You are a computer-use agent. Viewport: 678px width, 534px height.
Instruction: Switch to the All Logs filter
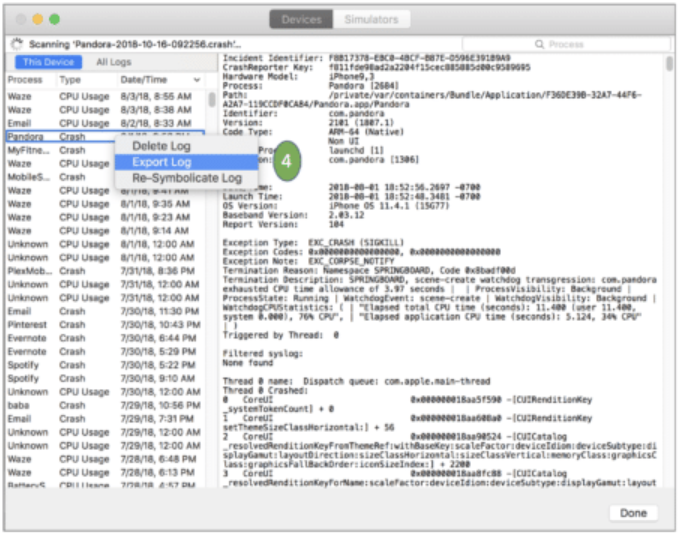coord(113,62)
